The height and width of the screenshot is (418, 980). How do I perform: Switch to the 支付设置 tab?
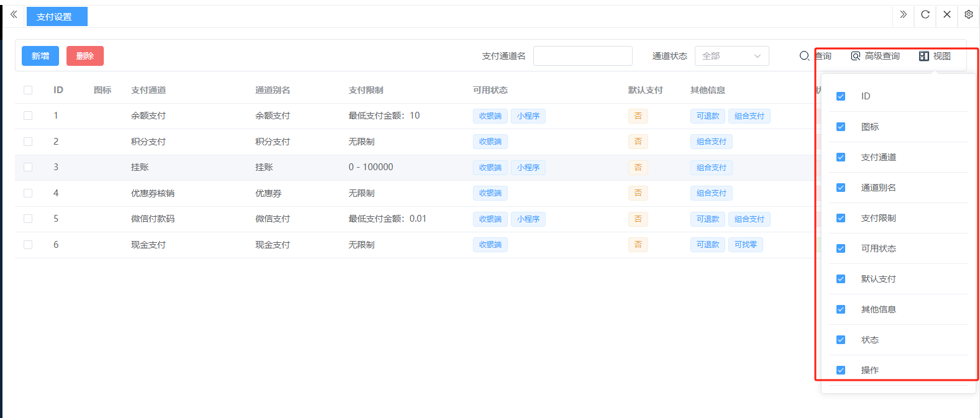tap(57, 17)
